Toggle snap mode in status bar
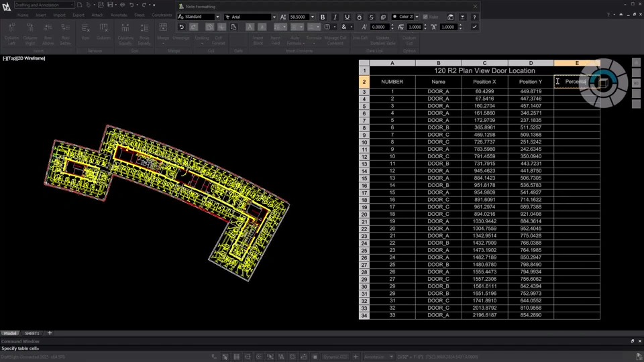The width and height of the screenshot is (644, 362). click(225, 357)
